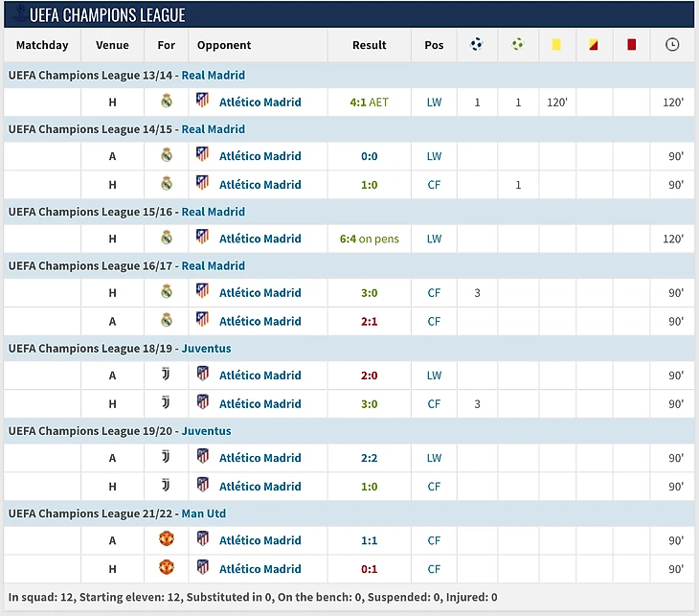
Task: Click the UEFA Champions League title banner
Action: coord(349,14)
